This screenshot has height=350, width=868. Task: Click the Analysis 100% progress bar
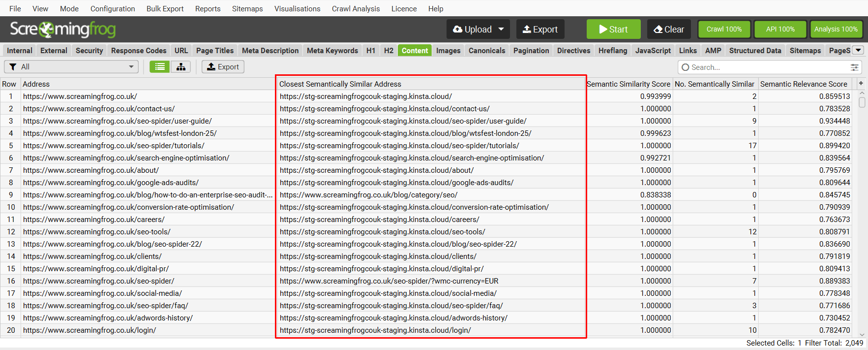click(x=836, y=29)
